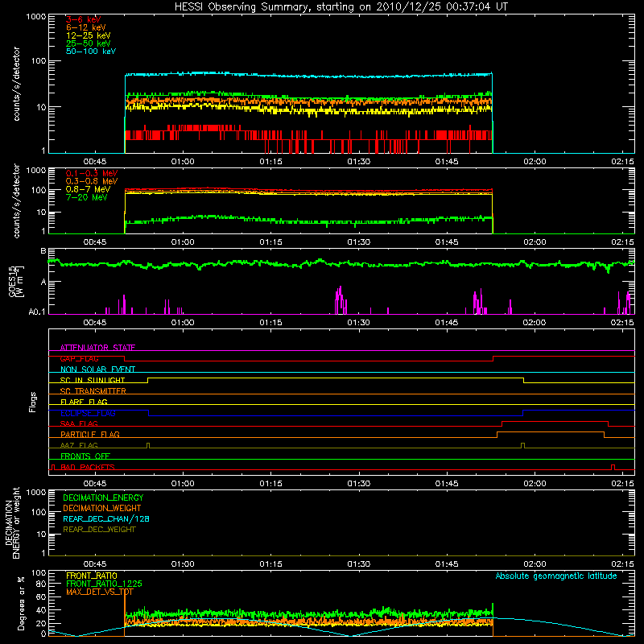
Task: Click the 0.8-7 MeV legend label
Action: pyautogui.click(x=88, y=189)
